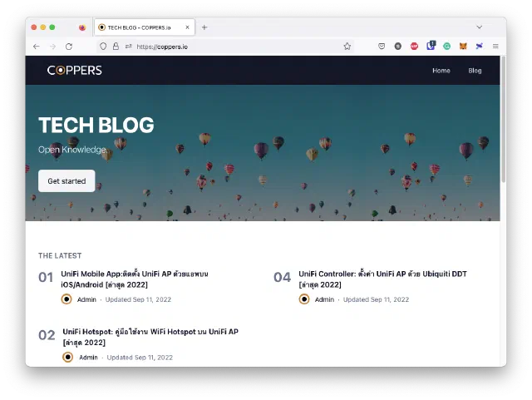The image size is (532, 400).
Task: Open Firefox View pinned icon
Action: (x=82, y=27)
